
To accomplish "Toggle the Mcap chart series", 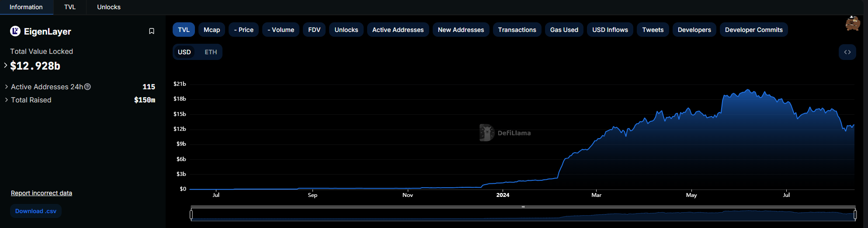I will tap(212, 30).
